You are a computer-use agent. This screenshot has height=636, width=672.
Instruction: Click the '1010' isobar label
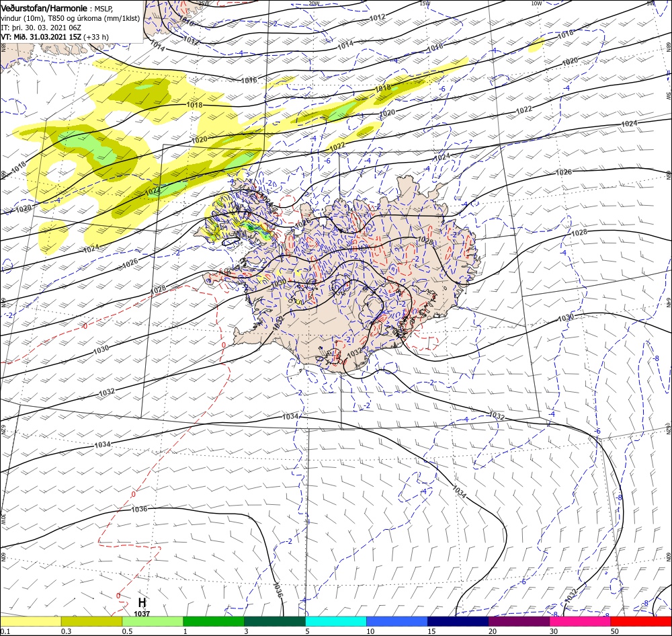186,21
